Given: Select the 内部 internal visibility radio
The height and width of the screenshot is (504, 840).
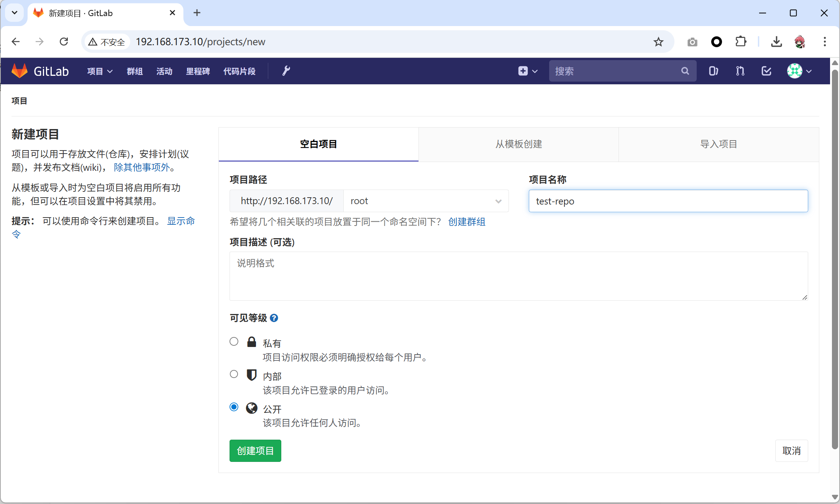Looking at the screenshot, I should [x=234, y=374].
